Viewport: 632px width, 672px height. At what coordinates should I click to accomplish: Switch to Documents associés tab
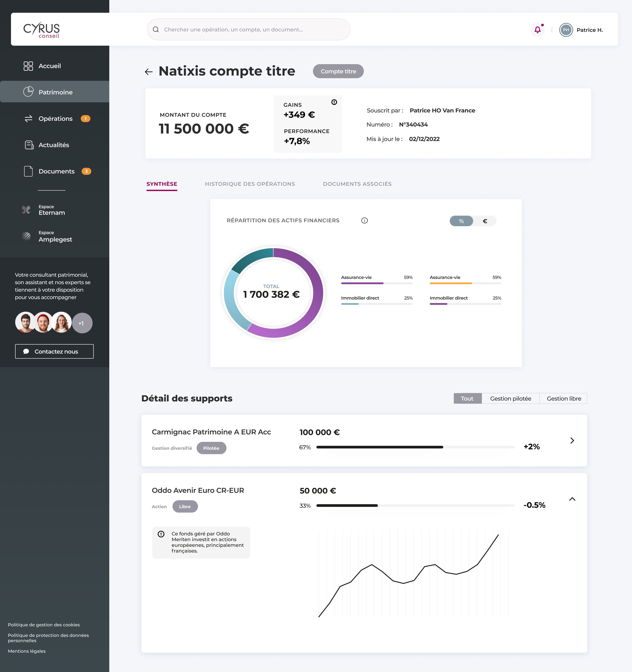tap(357, 184)
